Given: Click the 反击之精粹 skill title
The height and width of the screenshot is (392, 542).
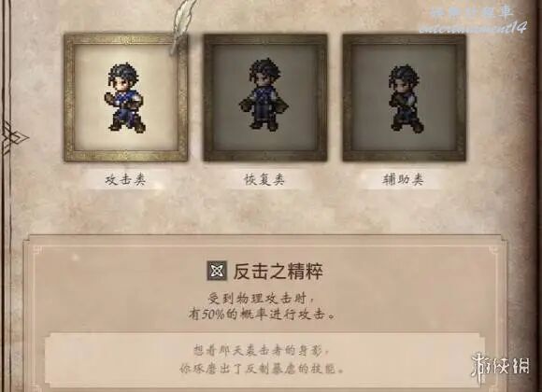Looking at the screenshot, I should click(x=278, y=272).
